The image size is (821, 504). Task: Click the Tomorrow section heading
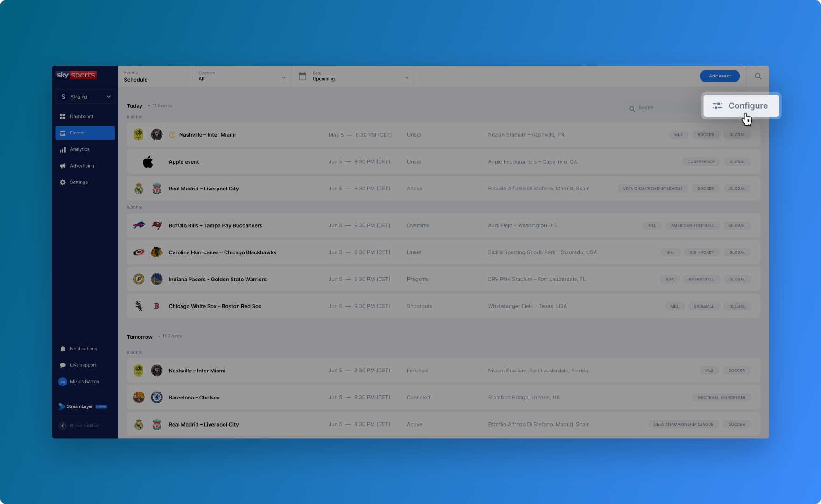pos(140,337)
